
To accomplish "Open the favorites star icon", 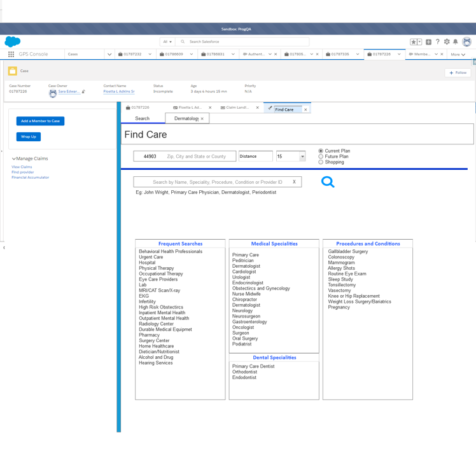I will point(414,42).
